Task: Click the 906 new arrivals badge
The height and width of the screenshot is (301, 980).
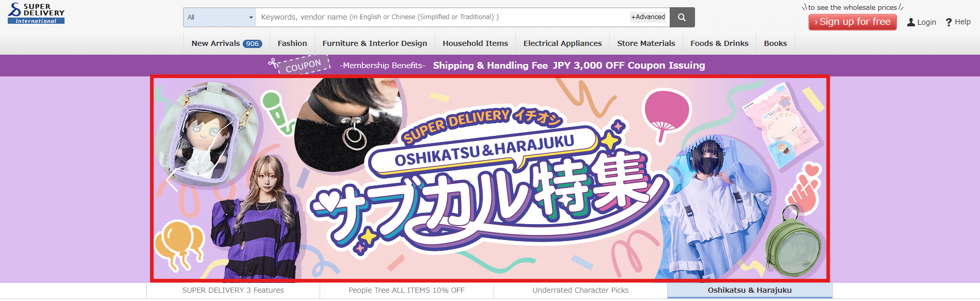Action: 252,44
